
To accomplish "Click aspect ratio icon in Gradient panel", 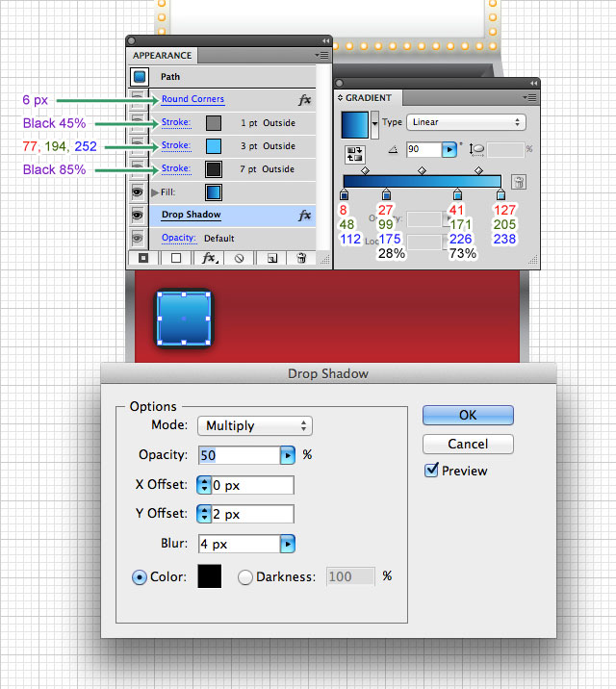I will (476, 150).
